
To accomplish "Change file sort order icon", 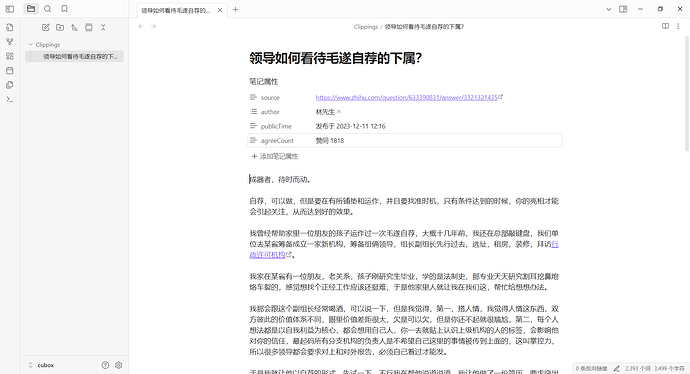I will pyautogui.click(x=74, y=27).
